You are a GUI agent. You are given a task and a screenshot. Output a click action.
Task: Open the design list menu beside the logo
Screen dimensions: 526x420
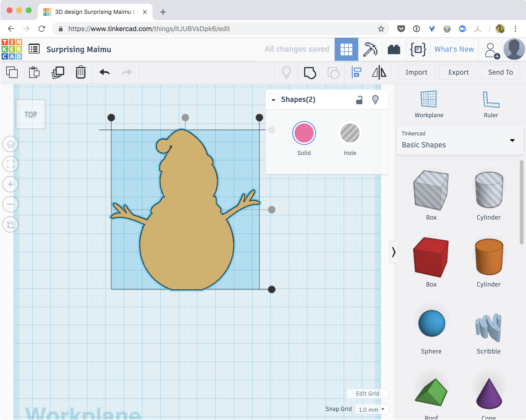[x=34, y=49]
